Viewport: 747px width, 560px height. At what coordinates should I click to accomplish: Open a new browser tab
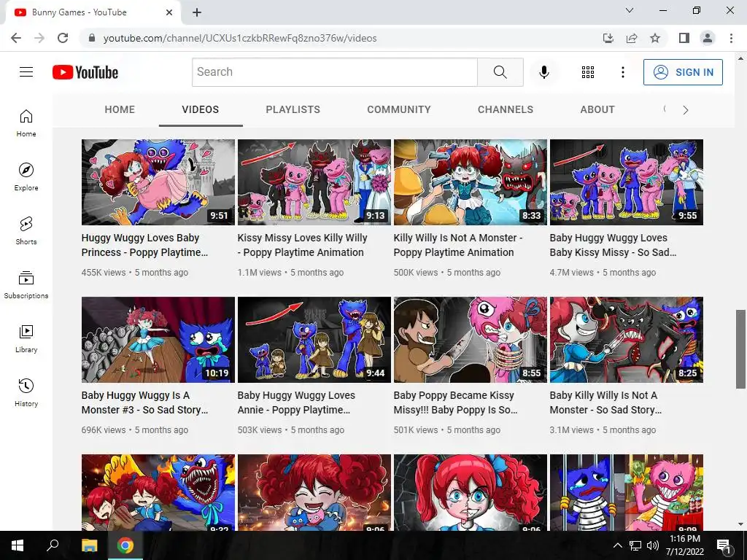click(x=197, y=12)
